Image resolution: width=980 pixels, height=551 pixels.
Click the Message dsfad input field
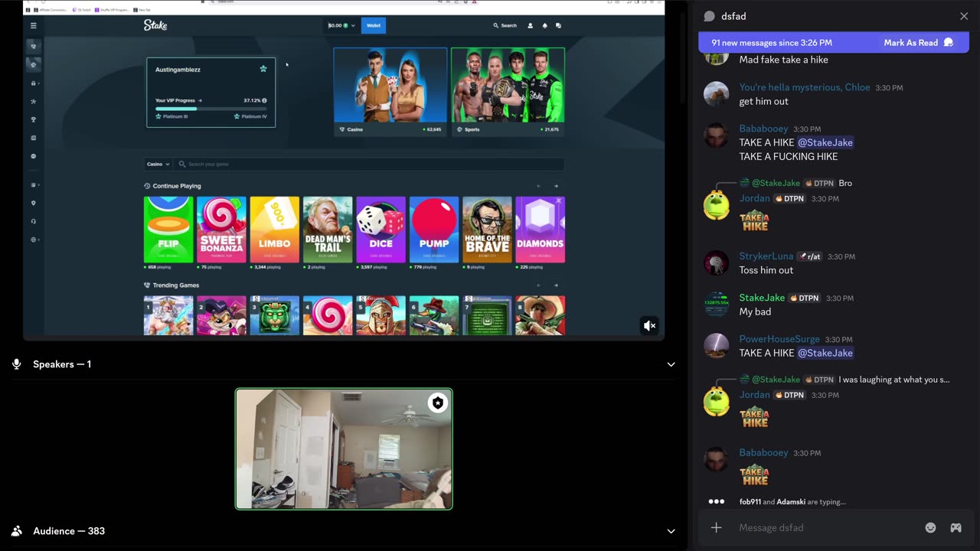827,527
